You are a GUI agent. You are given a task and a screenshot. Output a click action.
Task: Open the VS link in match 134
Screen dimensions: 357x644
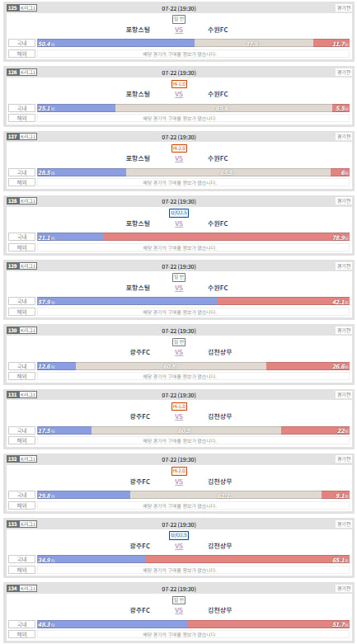(179, 610)
